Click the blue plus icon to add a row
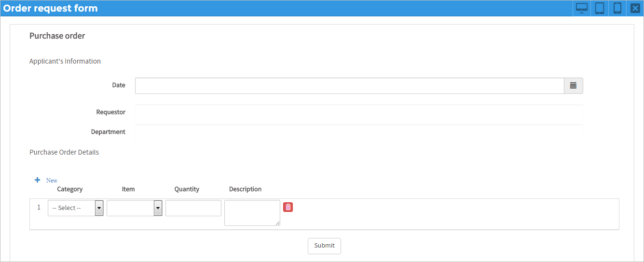This screenshot has height=262, width=644. pos(38,180)
